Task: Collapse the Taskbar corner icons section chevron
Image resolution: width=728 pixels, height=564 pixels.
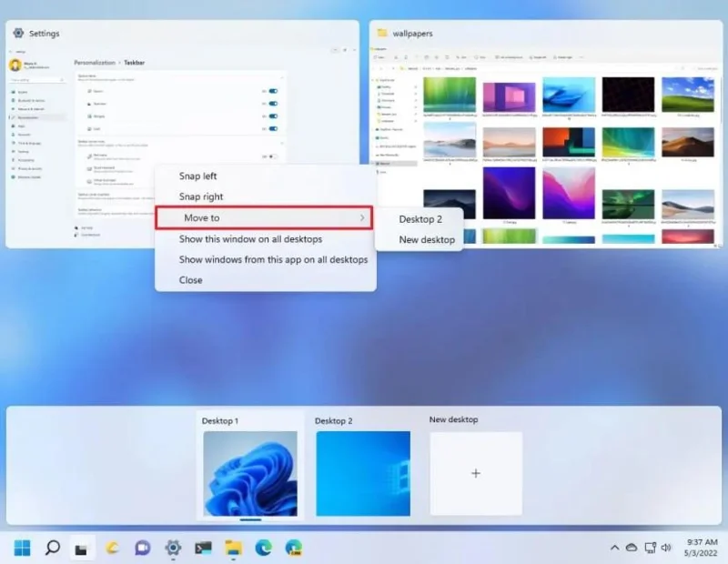Action: pos(282,143)
